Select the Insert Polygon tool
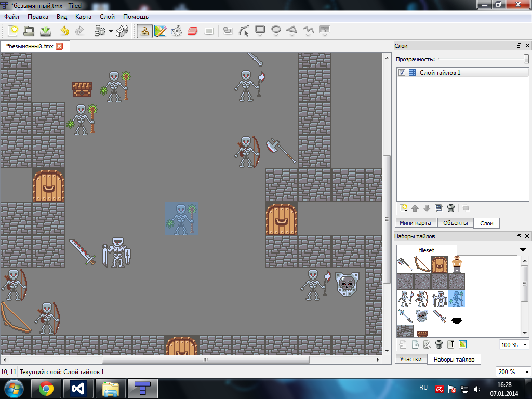This screenshot has width=532, height=399. (292, 31)
